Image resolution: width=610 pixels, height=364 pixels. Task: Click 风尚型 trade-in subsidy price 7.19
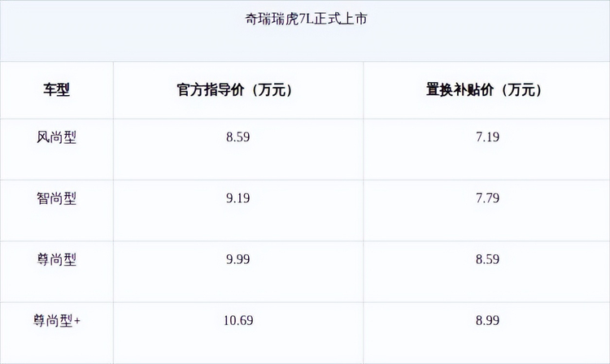486,137
